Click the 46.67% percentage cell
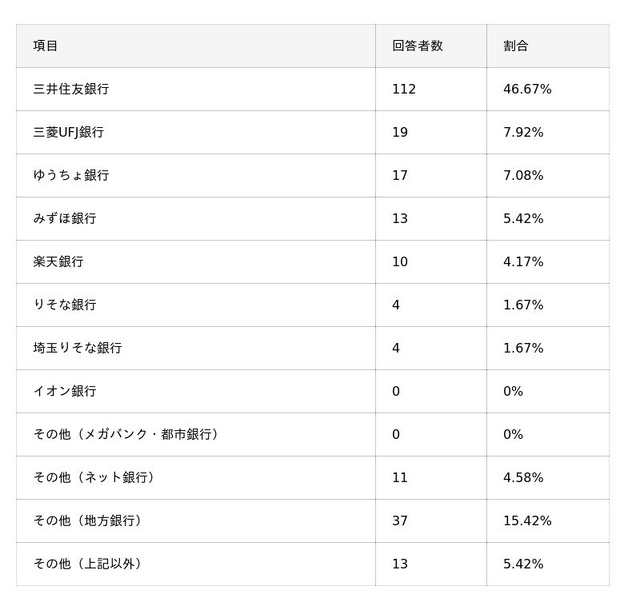Image resolution: width=640 pixels, height=610 pixels. tap(528, 89)
